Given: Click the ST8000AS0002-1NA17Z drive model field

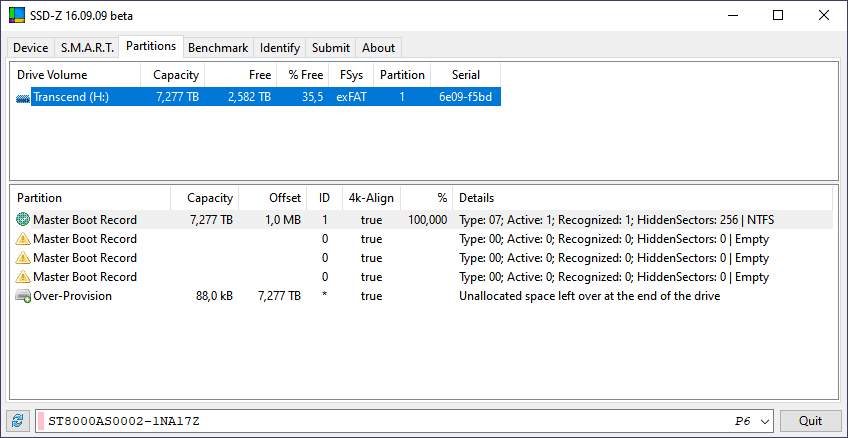Looking at the screenshot, I should click(x=380, y=421).
